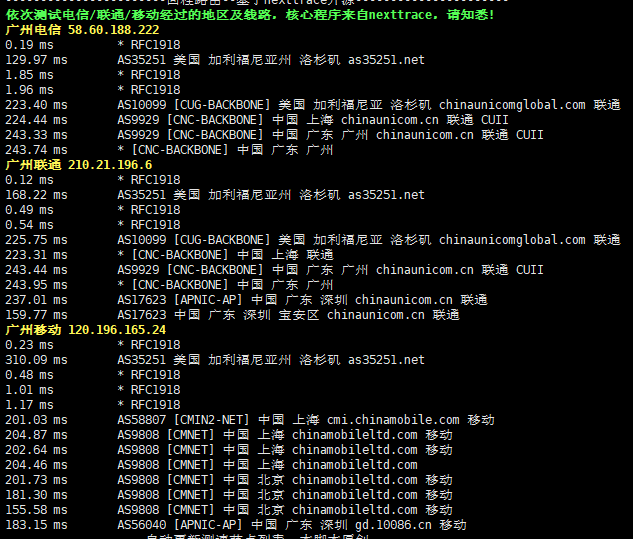Click the 广州移动 120.196.165.24 header line
This screenshot has width=633, height=539.
point(86,330)
